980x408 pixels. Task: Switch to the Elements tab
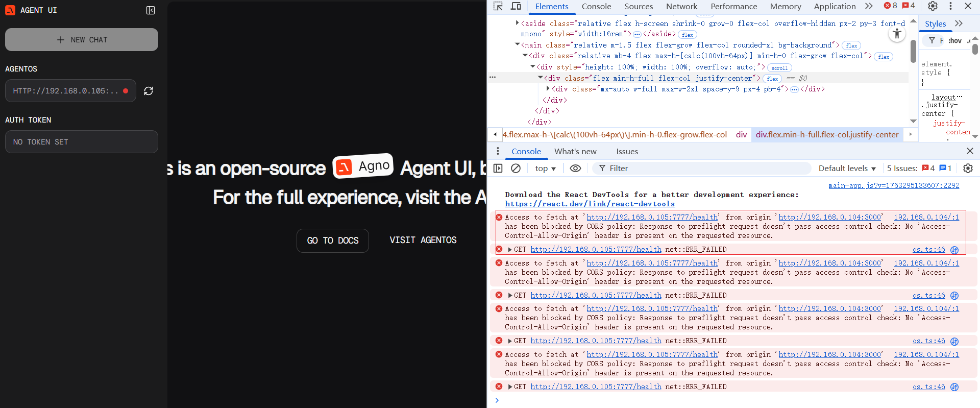click(x=552, y=6)
